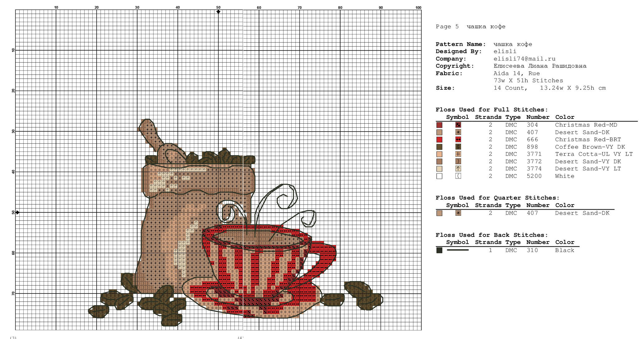Click 'Aida 14, Rue' fabric value
Image resolution: width=644 pixels, height=339 pixels.
click(517, 73)
